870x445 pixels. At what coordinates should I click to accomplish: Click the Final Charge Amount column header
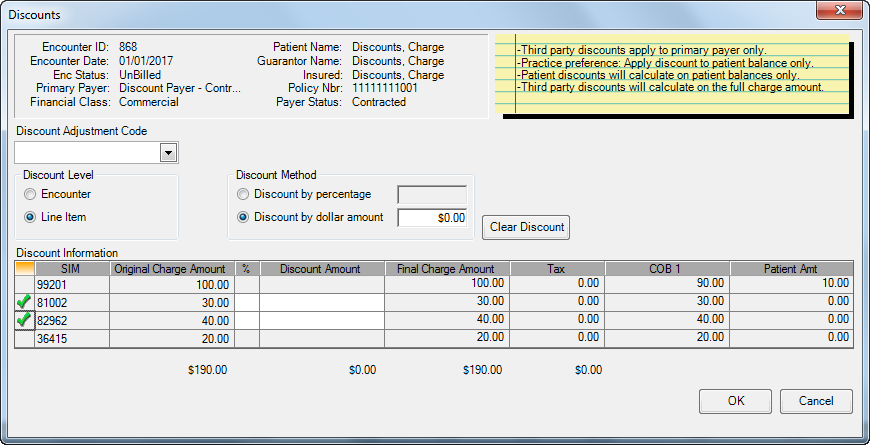pos(447,269)
